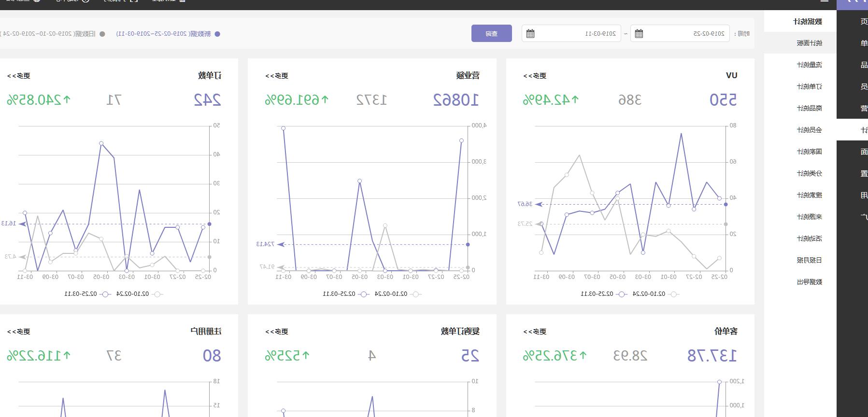
Task: Open 更多>> on the UV card
Action: tap(535, 76)
